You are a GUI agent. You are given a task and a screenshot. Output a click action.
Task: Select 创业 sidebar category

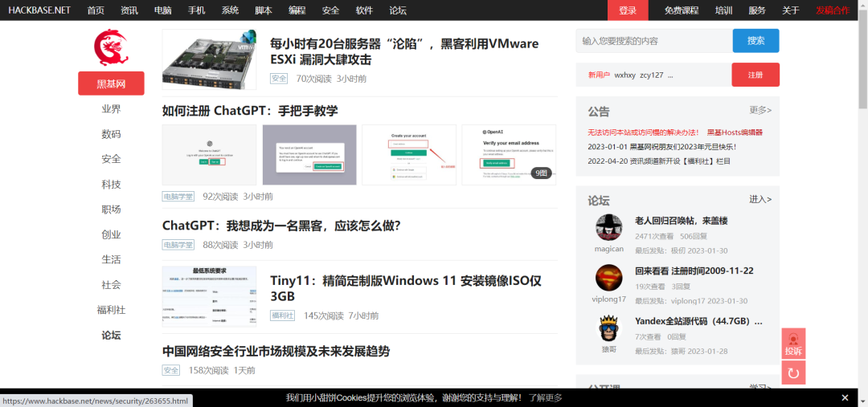pyautogui.click(x=111, y=234)
